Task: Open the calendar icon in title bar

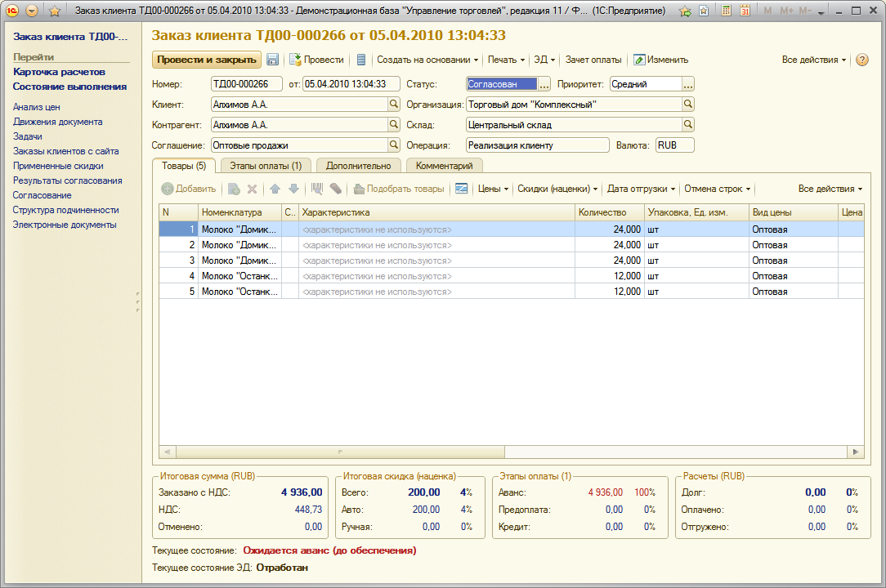Action: tap(745, 11)
